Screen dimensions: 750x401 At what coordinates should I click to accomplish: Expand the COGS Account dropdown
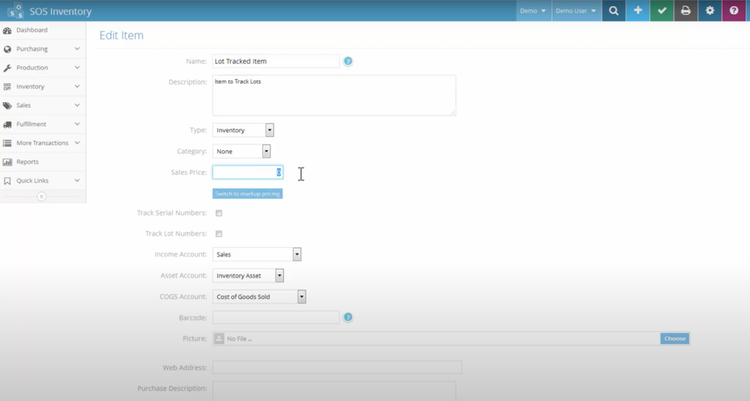[x=259, y=297]
